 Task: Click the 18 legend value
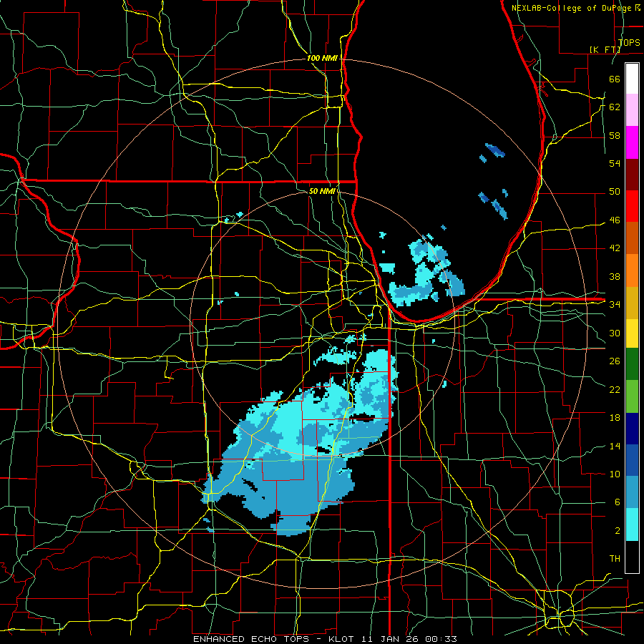click(x=615, y=418)
